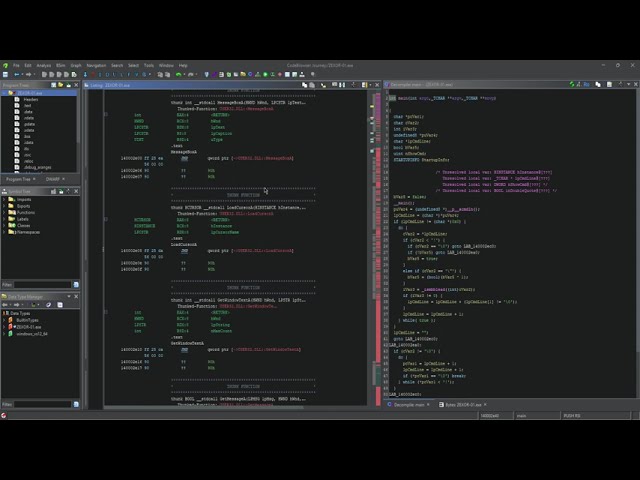The height and width of the screenshot is (480, 640).
Task: Open the File menu
Action: 16,65
